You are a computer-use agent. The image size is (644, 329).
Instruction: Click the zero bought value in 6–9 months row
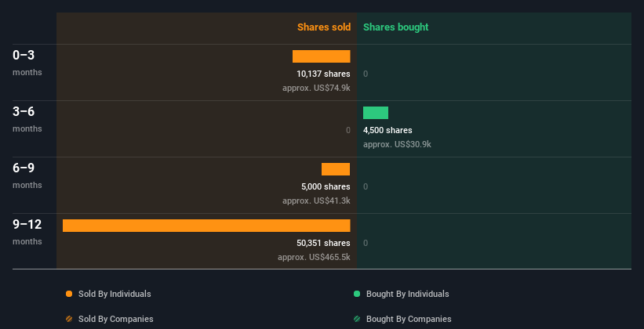click(366, 186)
